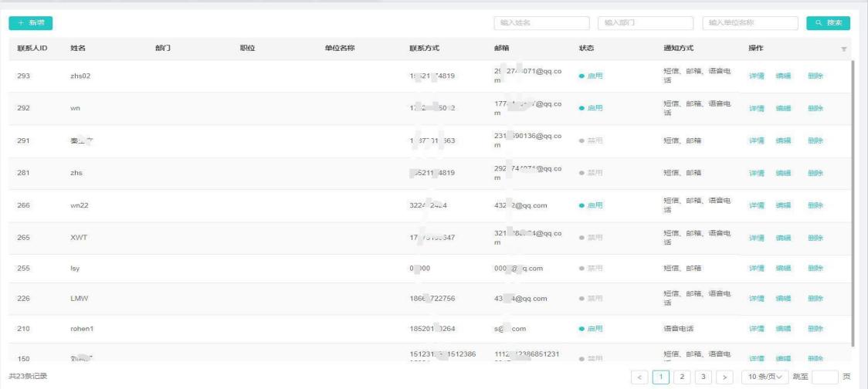Click 删除 to delete contact wn22
The height and width of the screenshot is (389, 868).
pos(815,205)
